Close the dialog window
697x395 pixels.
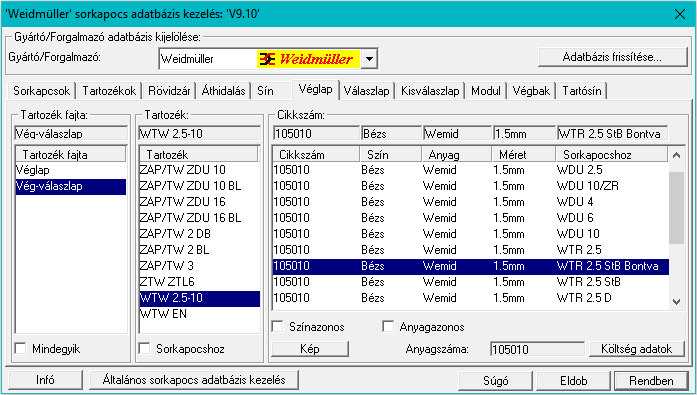(680, 14)
